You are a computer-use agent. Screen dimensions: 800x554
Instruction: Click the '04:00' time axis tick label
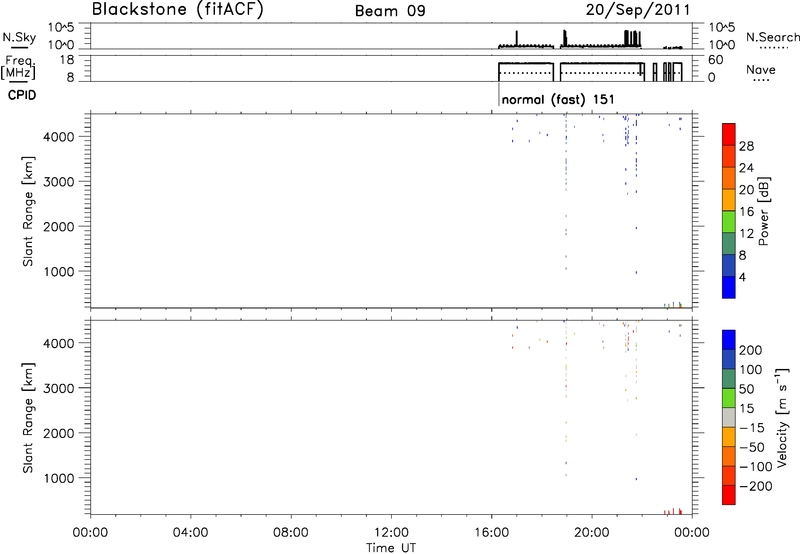coord(190,533)
